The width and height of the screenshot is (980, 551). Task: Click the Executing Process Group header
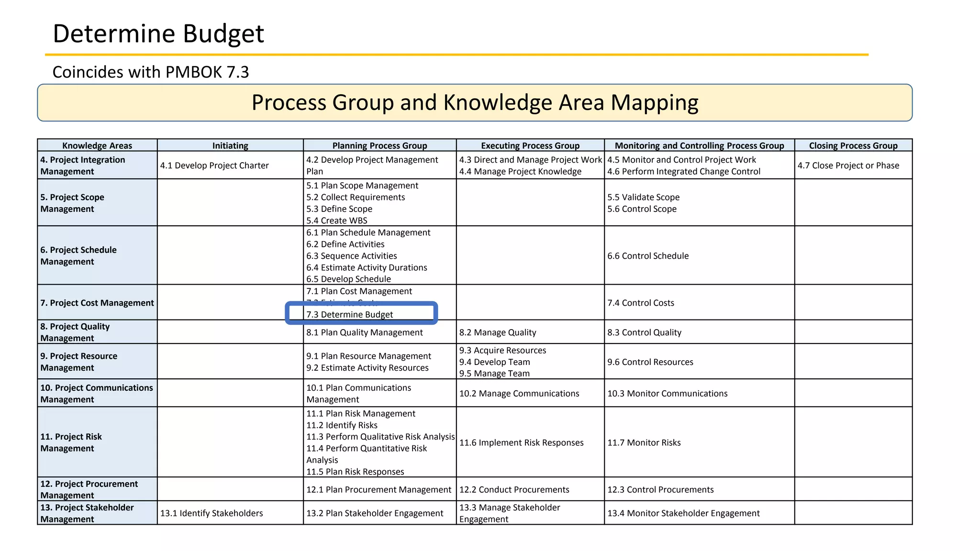pos(530,145)
